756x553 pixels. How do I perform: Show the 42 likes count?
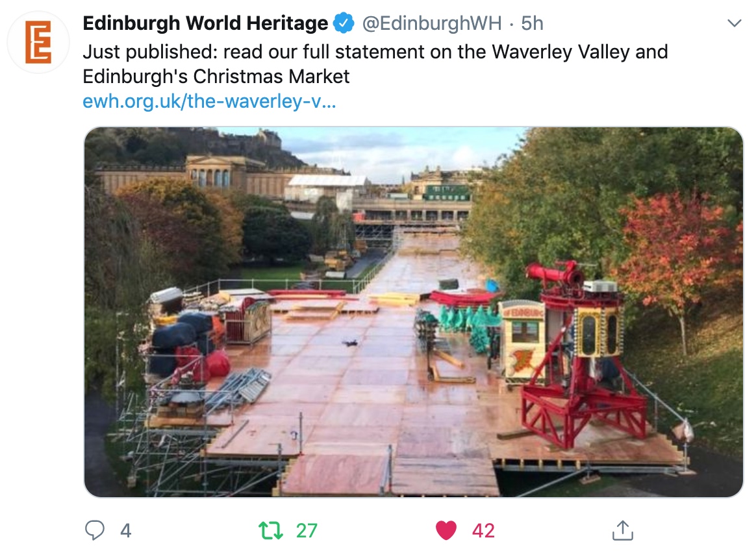pyautogui.click(x=483, y=530)
